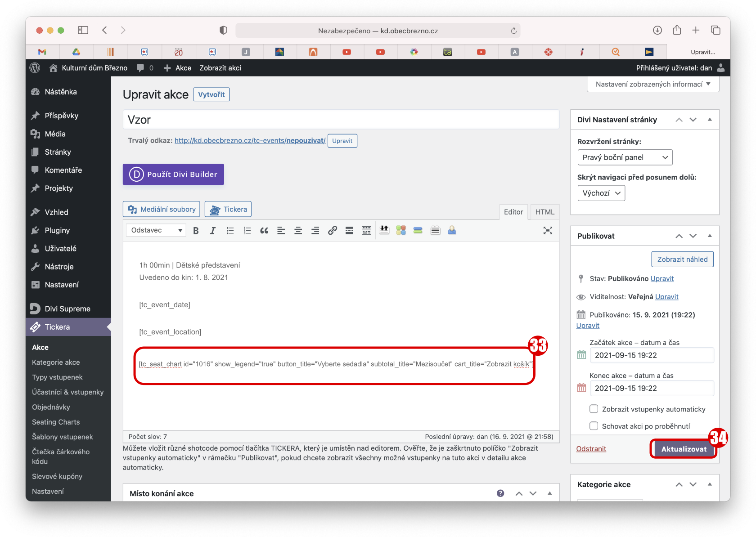Center align the paragraph text

point(298,231)
